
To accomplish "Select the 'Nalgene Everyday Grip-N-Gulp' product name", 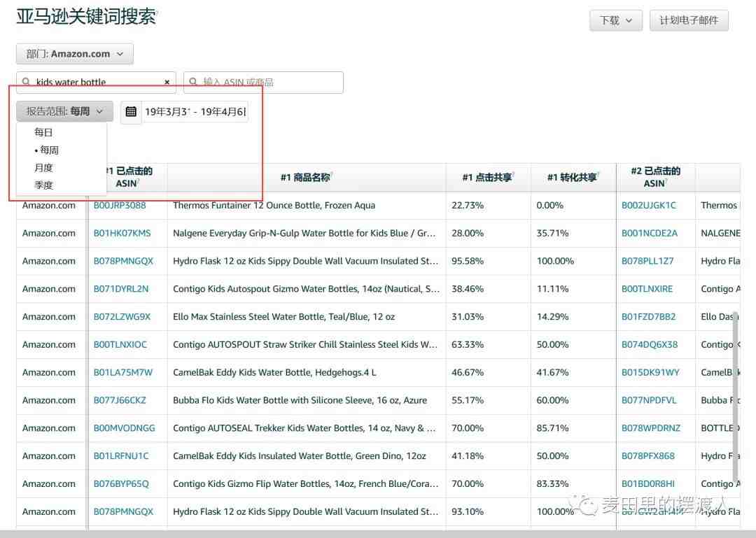I will pyautogui.click(x=304, y=234).
